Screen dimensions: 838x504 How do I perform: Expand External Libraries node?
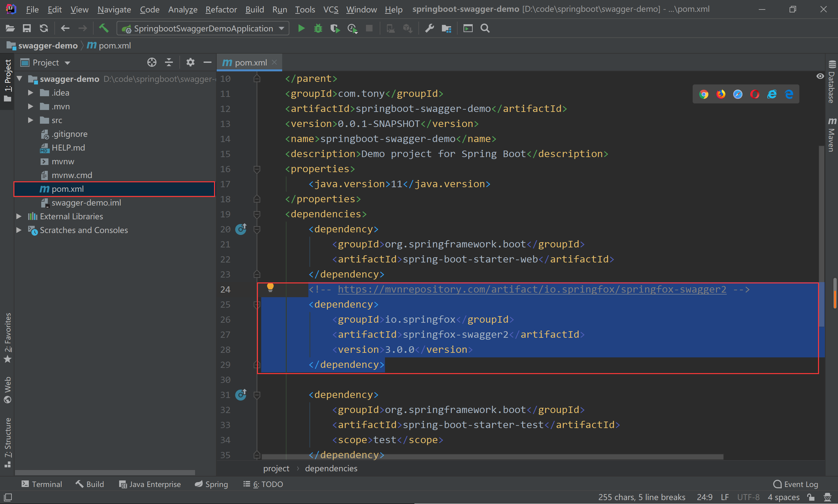click(x=19, y=216)
